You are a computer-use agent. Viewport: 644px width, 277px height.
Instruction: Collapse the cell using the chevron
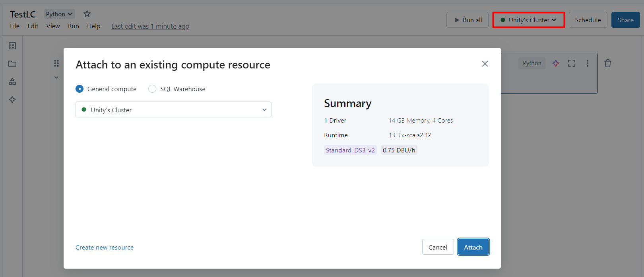click(x=56, y=77)
